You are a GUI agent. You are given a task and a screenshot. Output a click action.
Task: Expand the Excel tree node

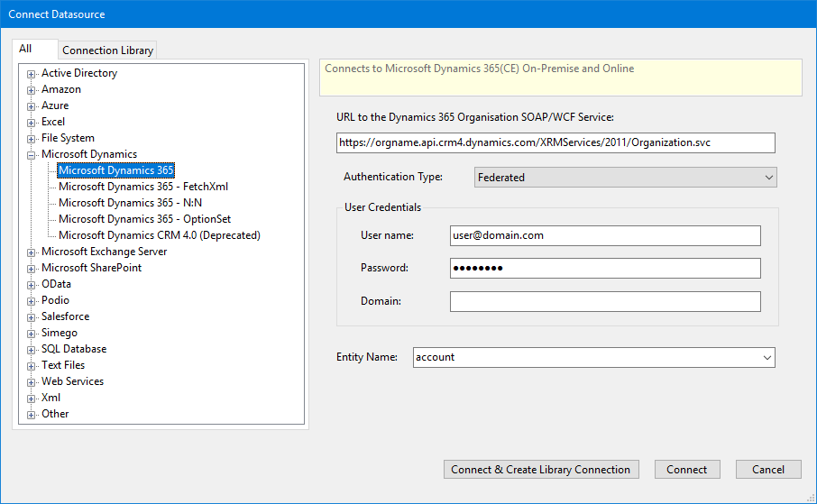coord(32,123)
